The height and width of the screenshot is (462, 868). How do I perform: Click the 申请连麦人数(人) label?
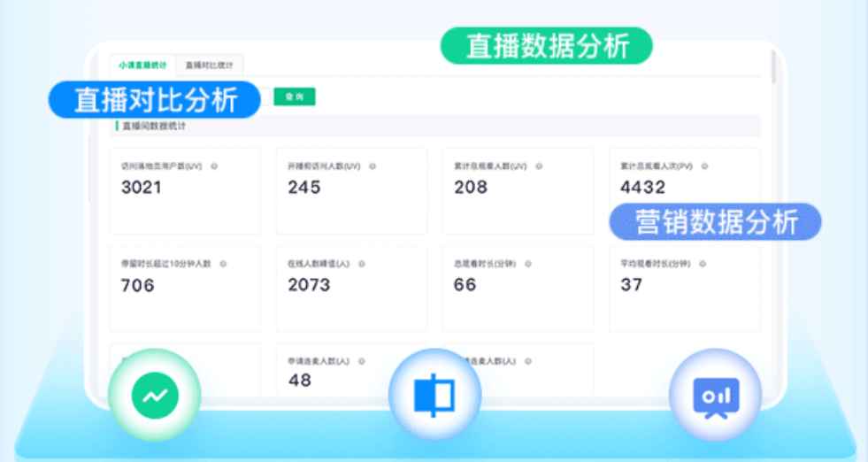319,361
